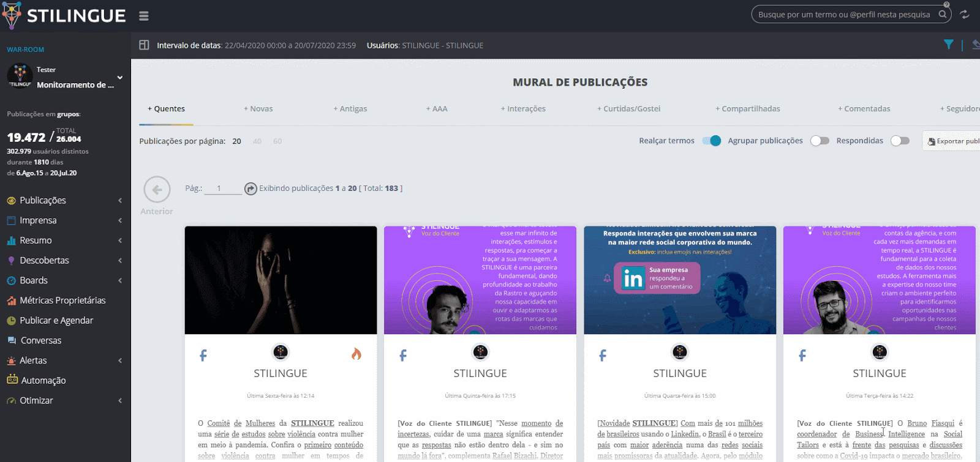The height and width of the screenshot is (462, 980).
Task: Expand the Imprensa menu chevron
Action: (120, 220)
